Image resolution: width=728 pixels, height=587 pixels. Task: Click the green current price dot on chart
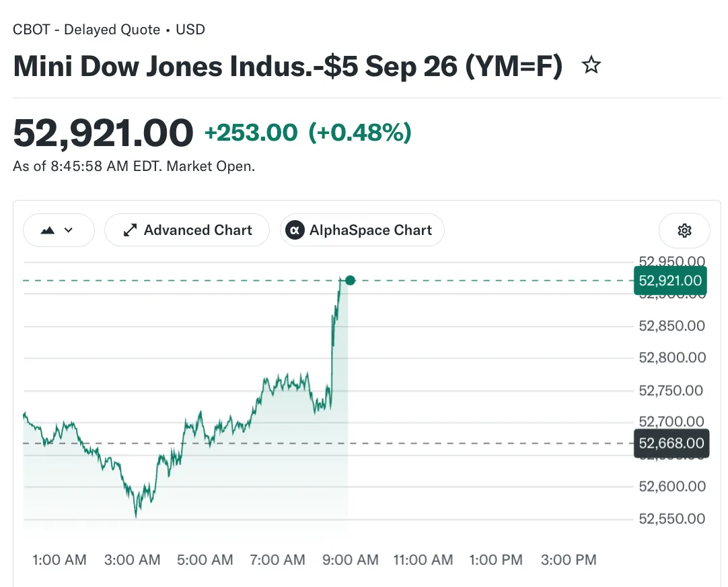[351, 281]
